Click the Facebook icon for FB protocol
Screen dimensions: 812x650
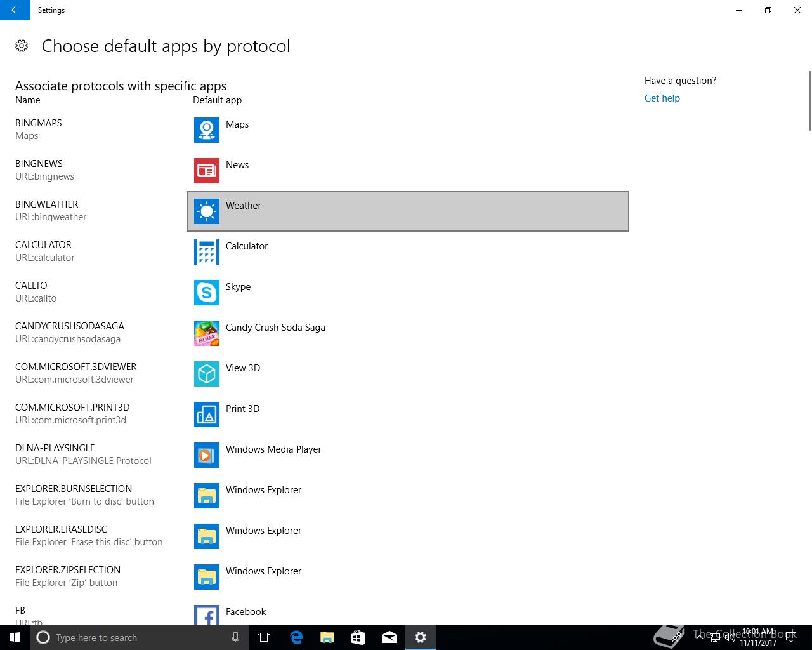pyautogui.click(x=207, y=615)
